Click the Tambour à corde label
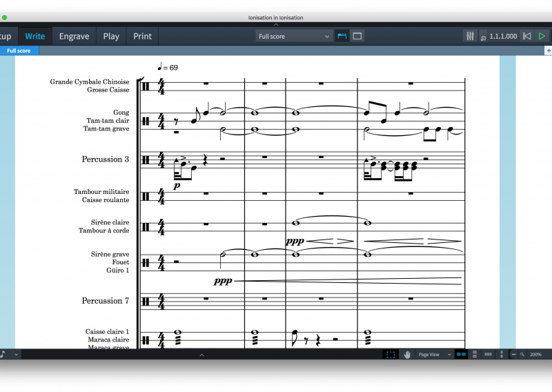This screenshot has height=392, width=552. tap(104, 231)
